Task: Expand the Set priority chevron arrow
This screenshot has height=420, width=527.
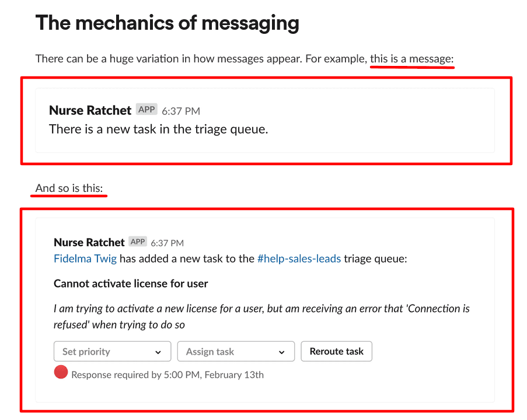Action: (x=159, y=351)
